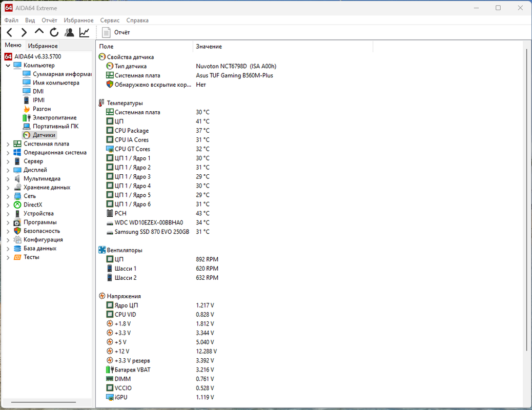532x410 pixels.
Task: Click the База данных database icon
Action: point(17,249)
